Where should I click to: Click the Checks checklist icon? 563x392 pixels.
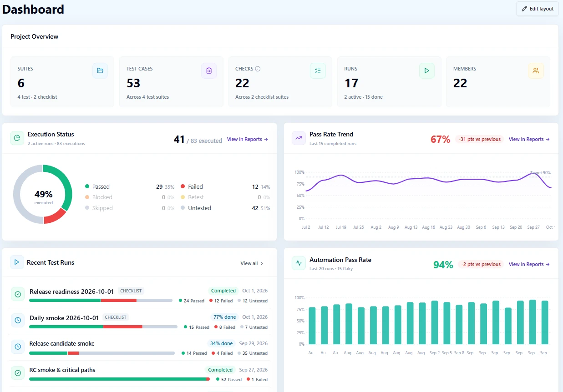[x=318, y=70]
